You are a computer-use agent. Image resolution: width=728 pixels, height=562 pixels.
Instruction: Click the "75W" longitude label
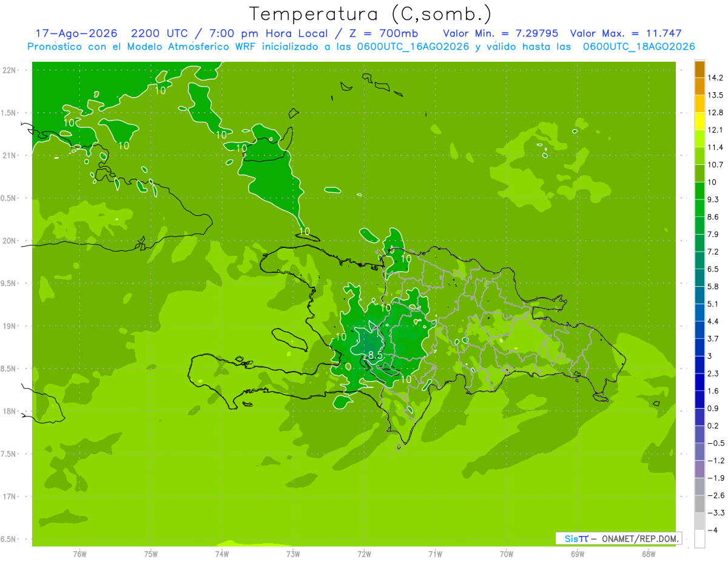151,554
